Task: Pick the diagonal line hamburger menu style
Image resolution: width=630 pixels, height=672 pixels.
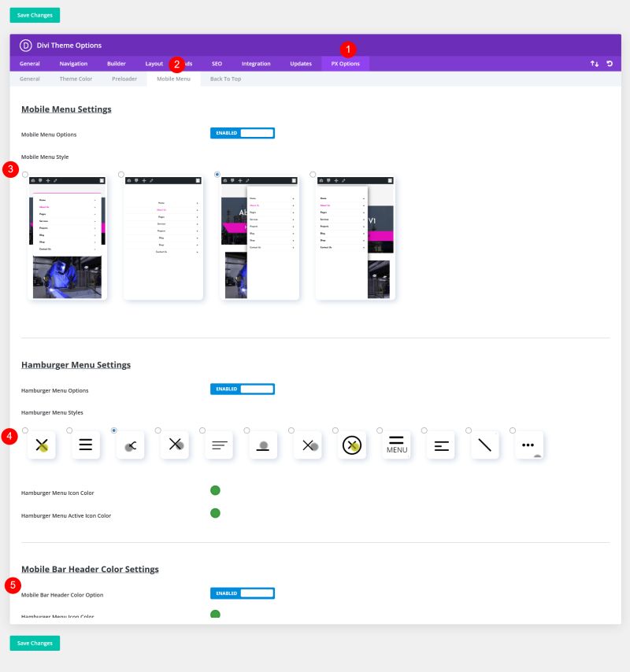Action: tap(484, 445)
